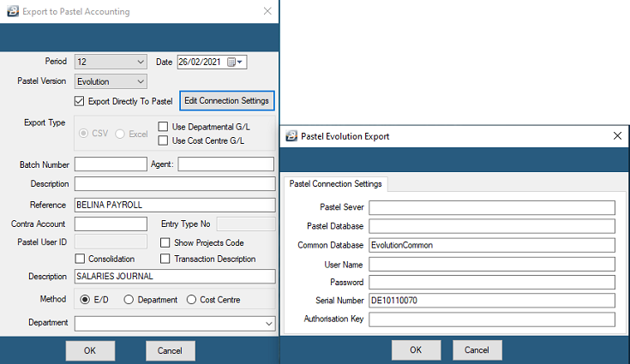The width and height of the screenshot is (630, 364).
Task: Click the Pastel User ID field
Action: pos(111,242)
